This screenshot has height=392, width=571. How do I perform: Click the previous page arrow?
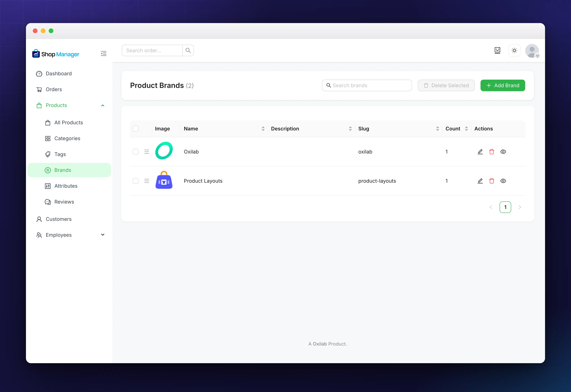coord(491,207)
